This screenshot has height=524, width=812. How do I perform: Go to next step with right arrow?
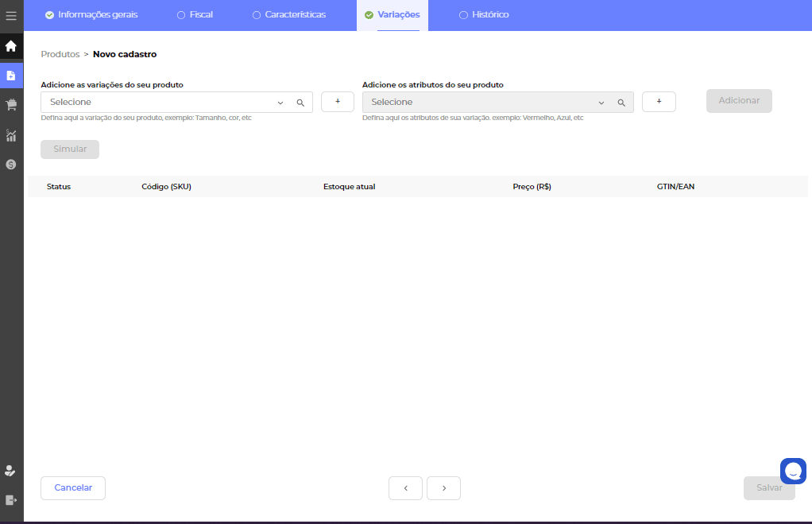(443, 488)
